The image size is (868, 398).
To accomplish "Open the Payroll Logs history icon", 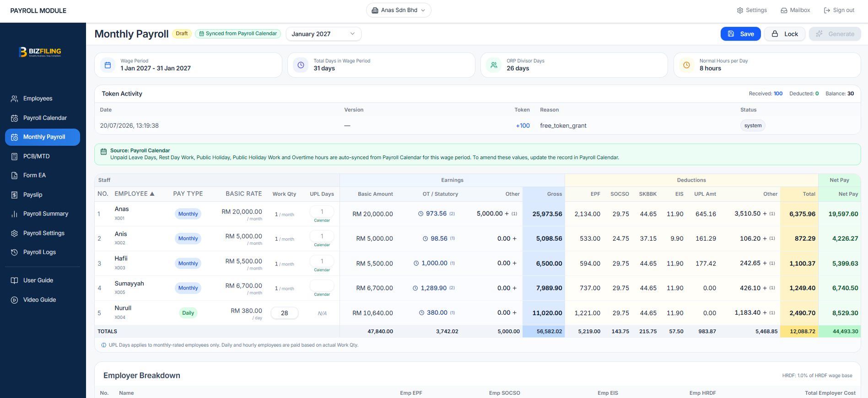I will point(15,252).
